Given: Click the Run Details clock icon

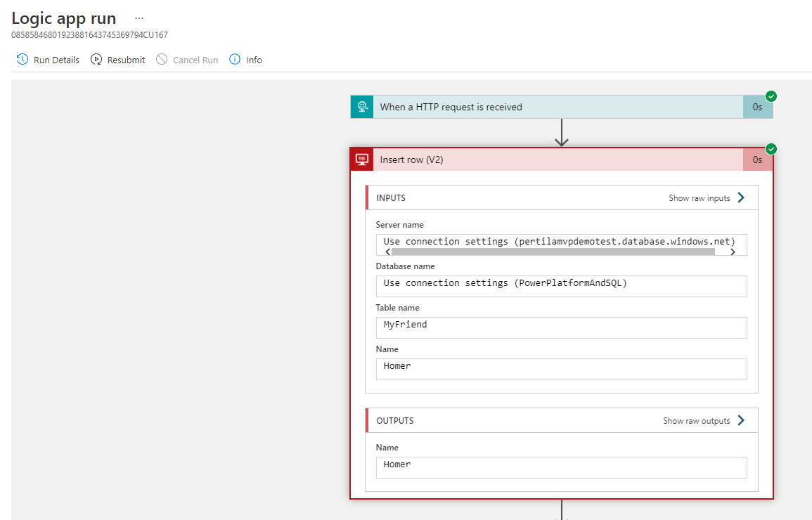Looking at the screenshot, I should (x=22, y=60).
